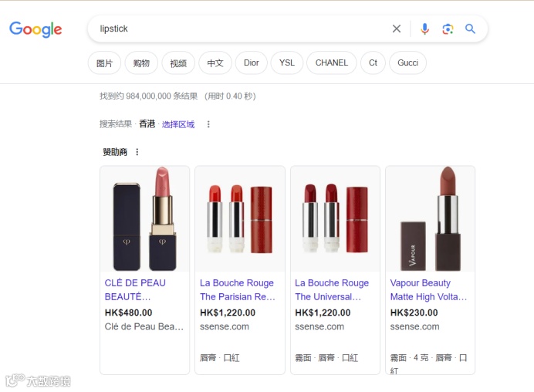Open the Universal lipstick product image
The image size is (534, 392).
[335, 218]
